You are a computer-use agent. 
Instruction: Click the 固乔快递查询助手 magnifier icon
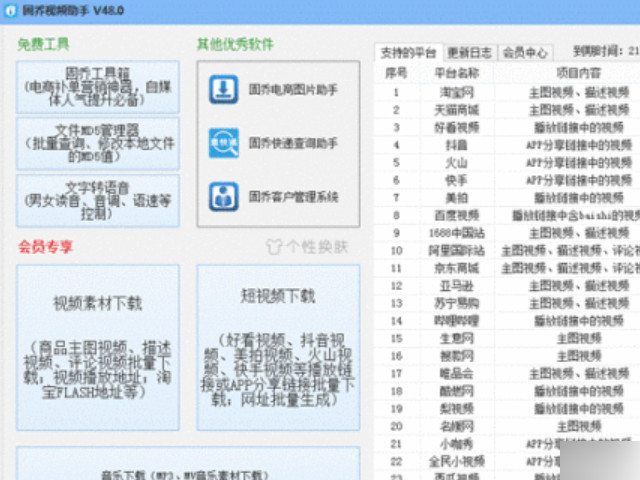coord(224,143)
